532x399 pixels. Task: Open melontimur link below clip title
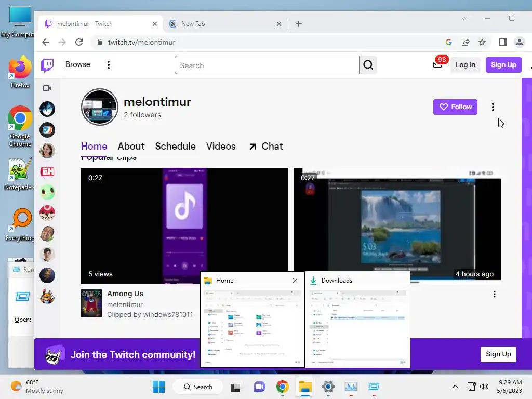125,304
